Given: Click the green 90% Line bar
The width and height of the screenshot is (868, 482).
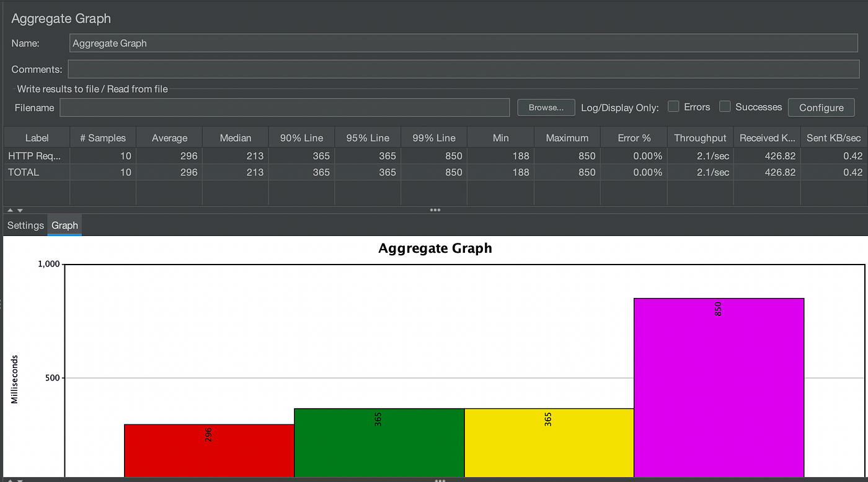Looking at the screenshot, I should coord(379,443).
